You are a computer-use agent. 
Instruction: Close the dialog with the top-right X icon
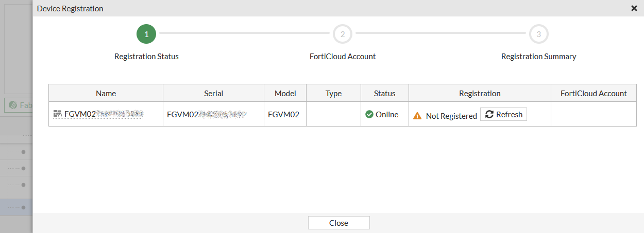(634, 8)
